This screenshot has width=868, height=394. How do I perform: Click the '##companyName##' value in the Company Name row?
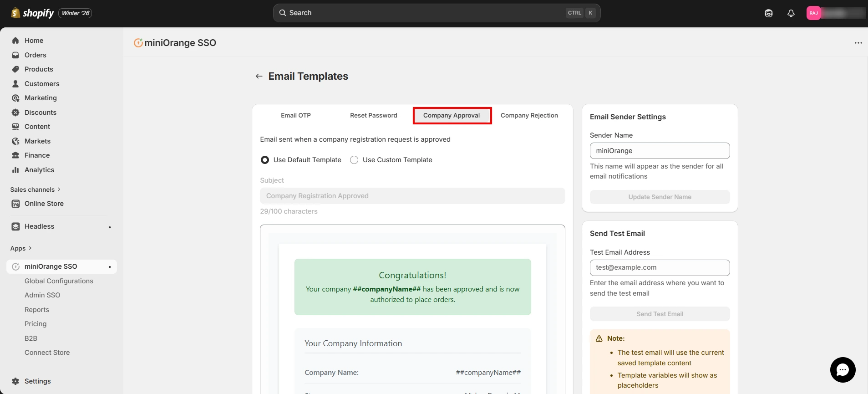point(488,373)
